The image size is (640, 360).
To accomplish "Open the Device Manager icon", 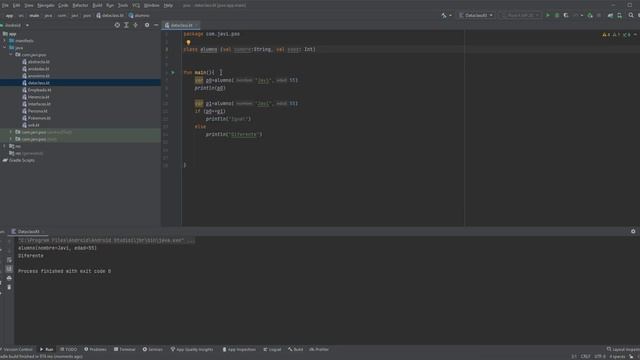I will click(x=620, y=16).
